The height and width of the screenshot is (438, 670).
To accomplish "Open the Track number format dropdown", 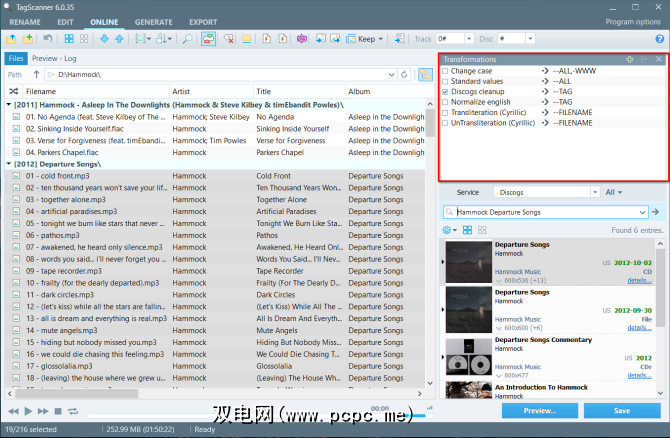I will (x=469, y=39).
